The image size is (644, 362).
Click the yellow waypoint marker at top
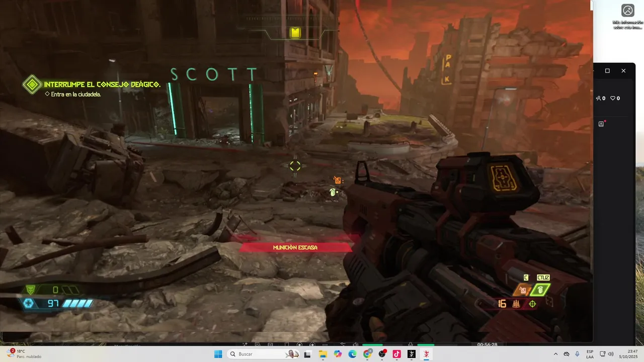click(295, 33)
